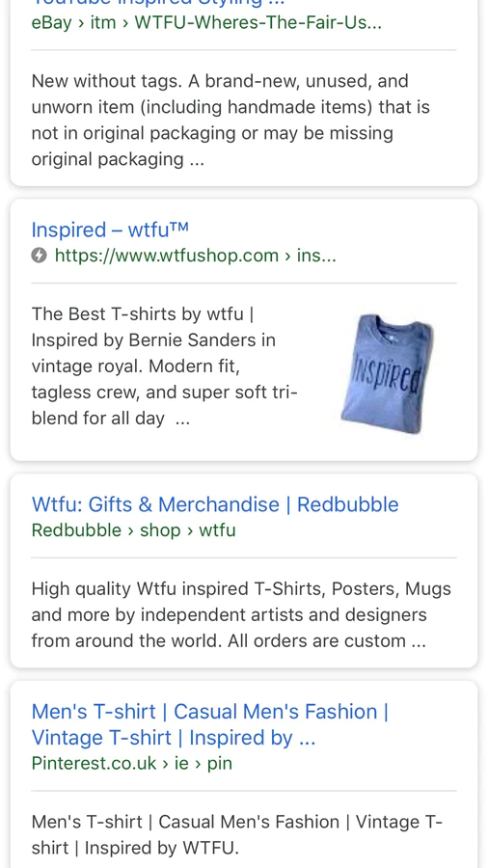Image resolution: width=488 pixels, height=868 pixels.
Task: Open "Wtfu: Gifts & Merchandise | Redbubble" link
Action: click(x=215, y=504)
